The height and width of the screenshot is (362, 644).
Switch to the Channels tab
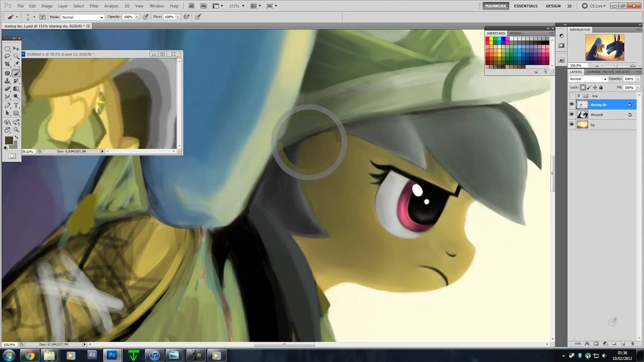tap(594, 72)
